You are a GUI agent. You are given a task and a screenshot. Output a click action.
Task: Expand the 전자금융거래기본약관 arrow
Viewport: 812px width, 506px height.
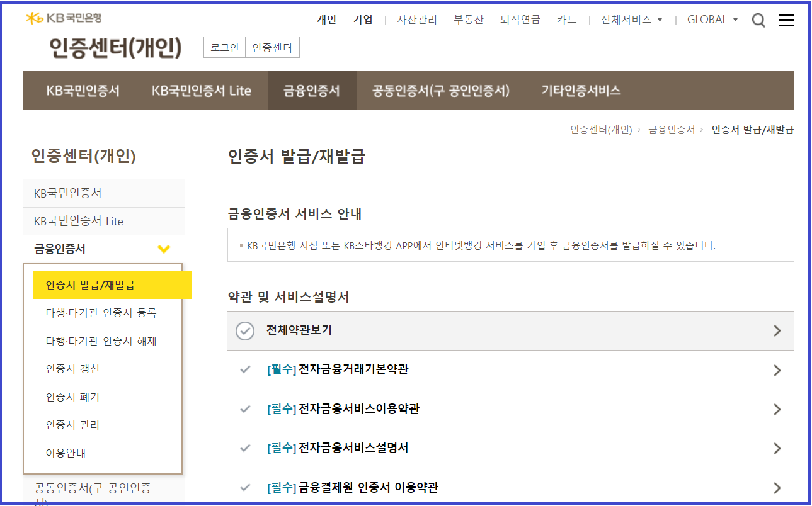coord(777,370)
